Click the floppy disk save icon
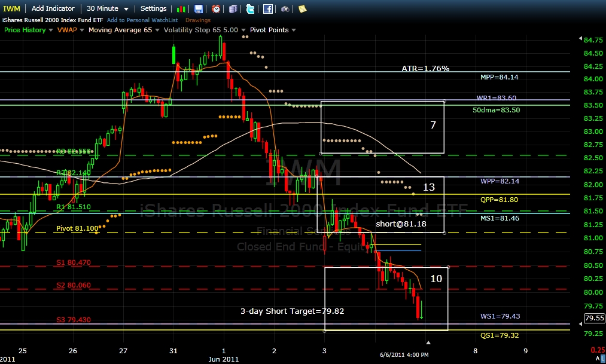 198,9
